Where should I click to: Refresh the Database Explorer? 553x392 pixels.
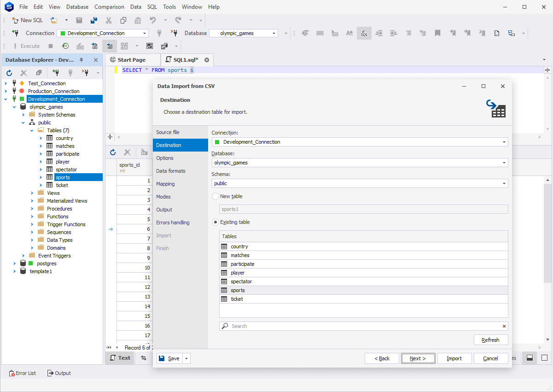click(9, 73)
